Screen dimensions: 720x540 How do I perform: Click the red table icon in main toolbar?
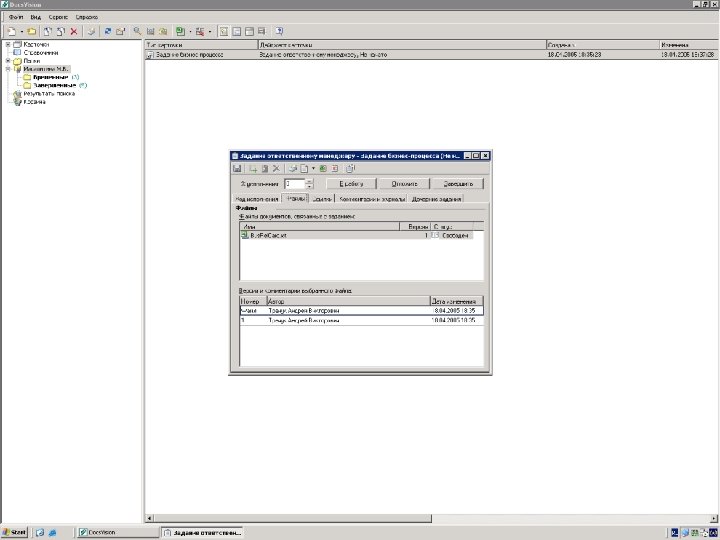click(x=200, y=31)
